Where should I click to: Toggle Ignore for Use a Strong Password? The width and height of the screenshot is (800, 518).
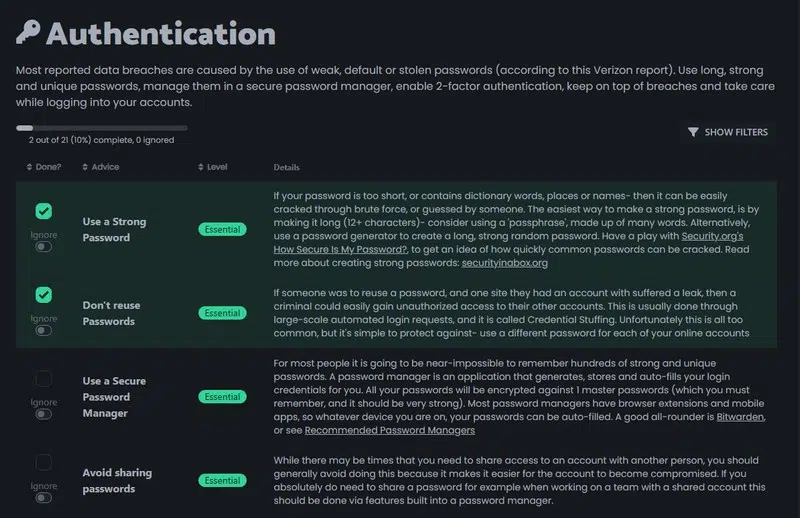click(x=43, y=246)
